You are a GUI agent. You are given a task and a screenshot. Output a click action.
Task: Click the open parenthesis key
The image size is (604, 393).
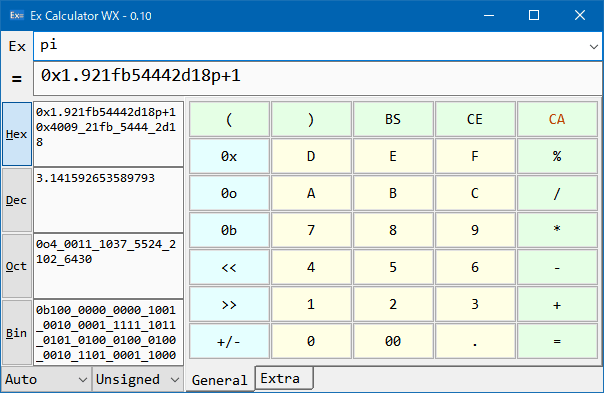(x=229, y=119)
